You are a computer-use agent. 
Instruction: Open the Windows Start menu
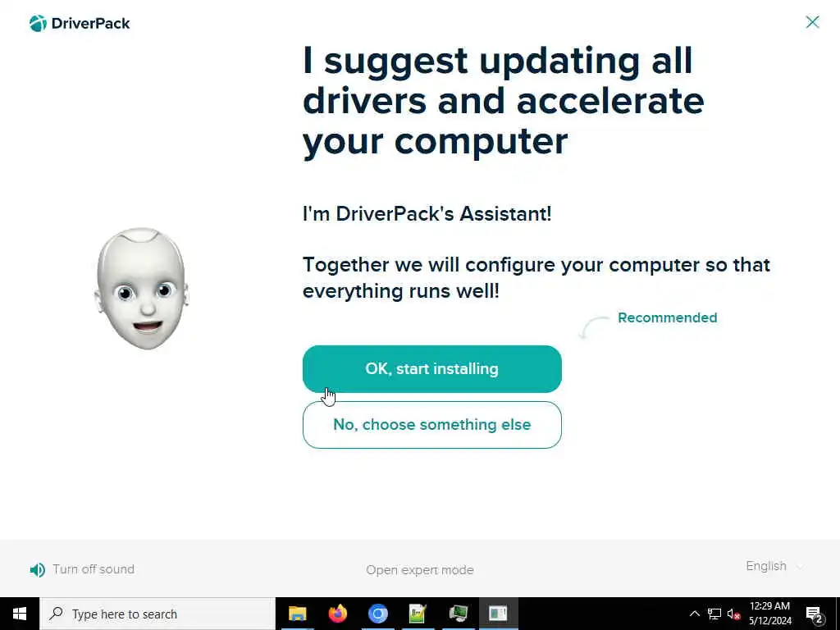click(20, 614)
